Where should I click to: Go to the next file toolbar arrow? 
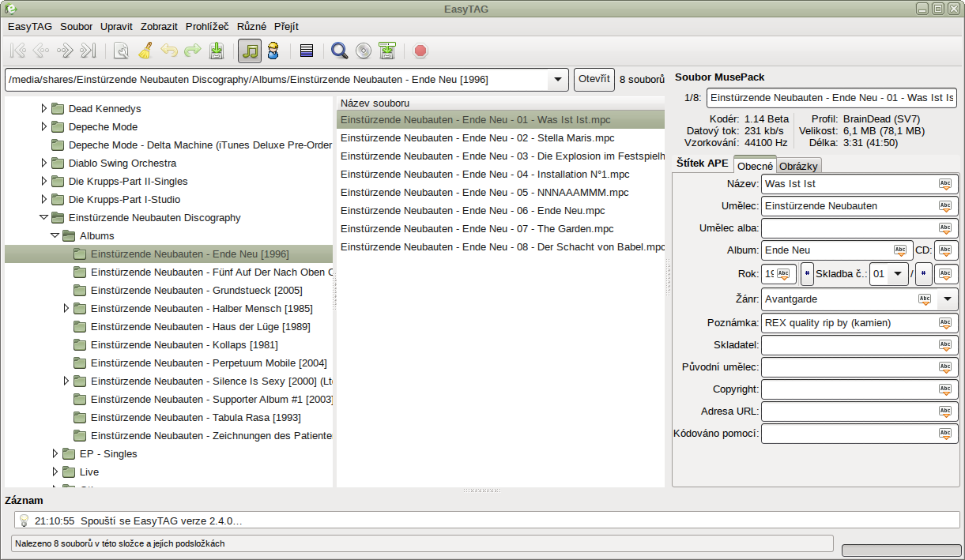[x=65, y=51]
